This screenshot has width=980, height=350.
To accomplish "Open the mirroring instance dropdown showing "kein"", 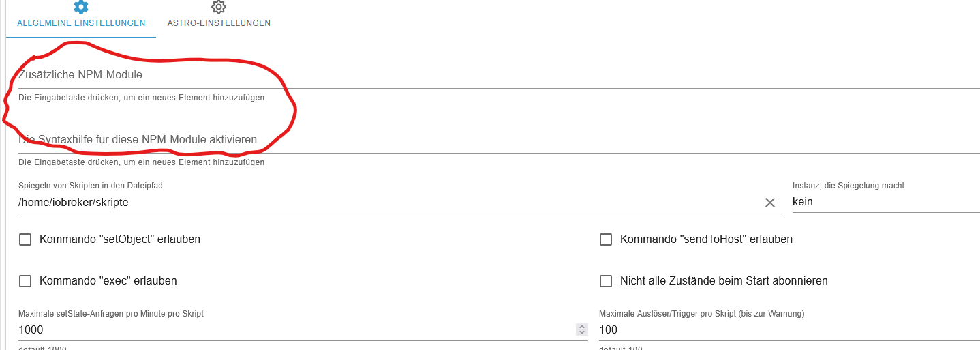I will [885, 202].
